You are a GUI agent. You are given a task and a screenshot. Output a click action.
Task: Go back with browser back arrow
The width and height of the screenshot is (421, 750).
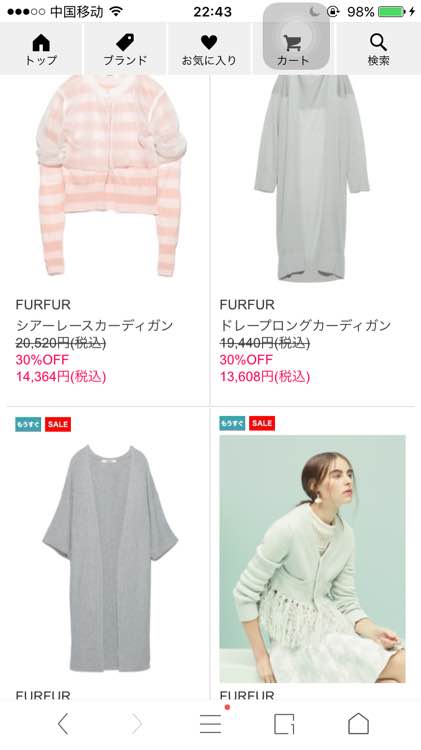pos(63,724)
